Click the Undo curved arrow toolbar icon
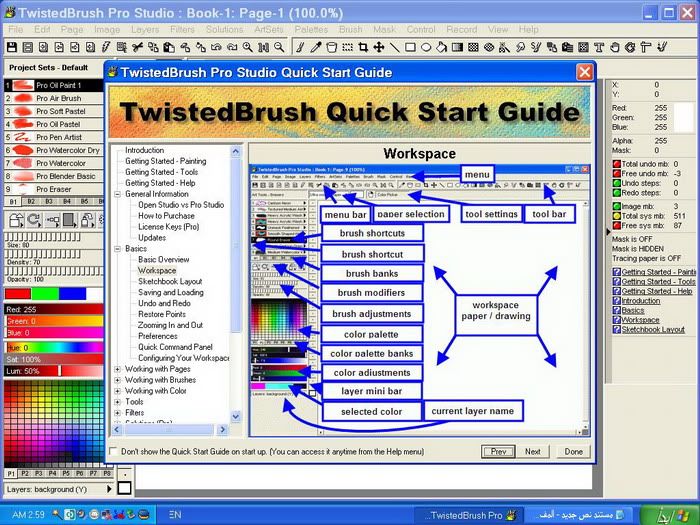The width and height of the screenshot is (700, 525). point(217,47)
